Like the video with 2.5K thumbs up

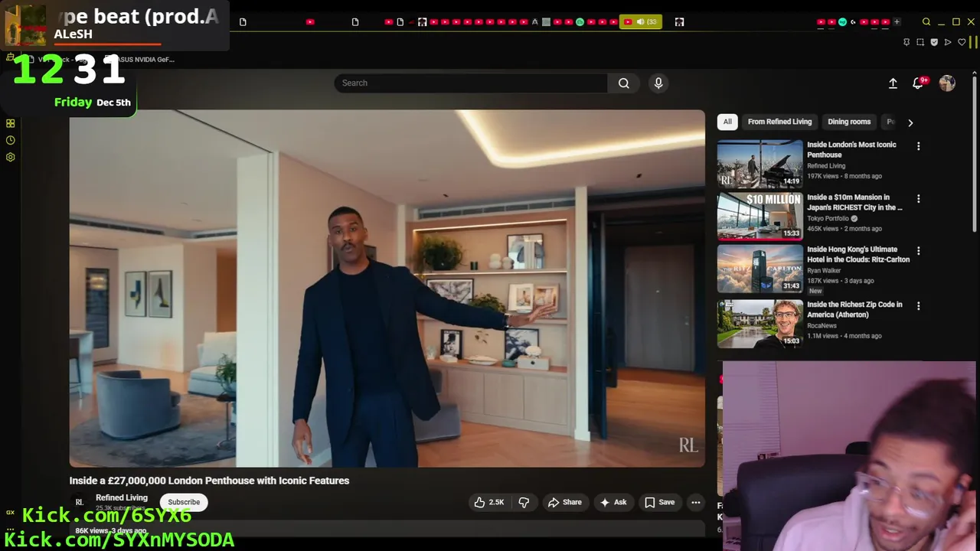(x=488, y=502)
